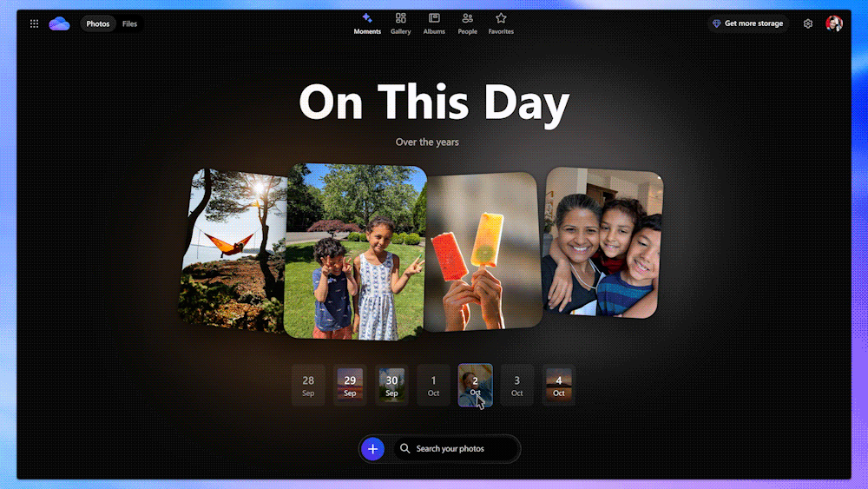Click the Search your photos field

click(x=456, y=449)
